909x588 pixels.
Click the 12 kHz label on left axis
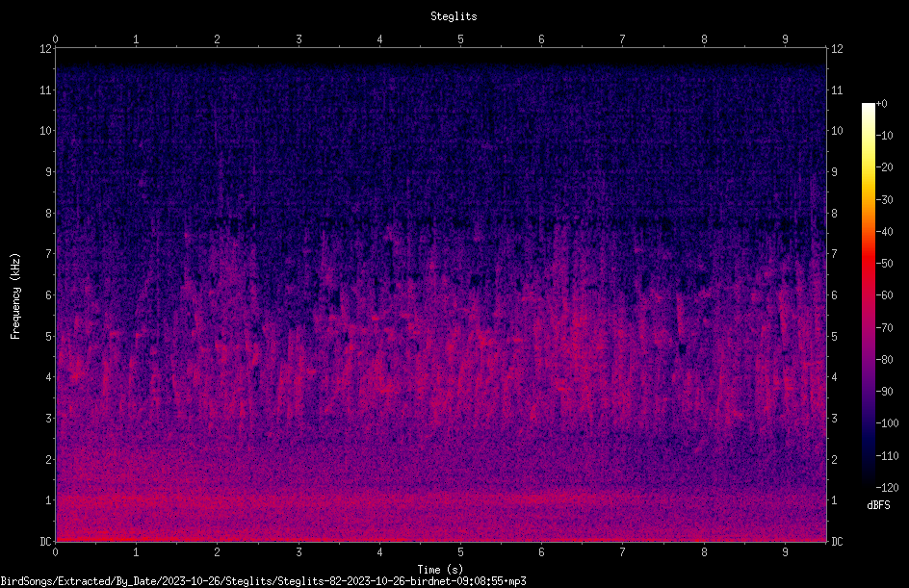coord(46,49)
